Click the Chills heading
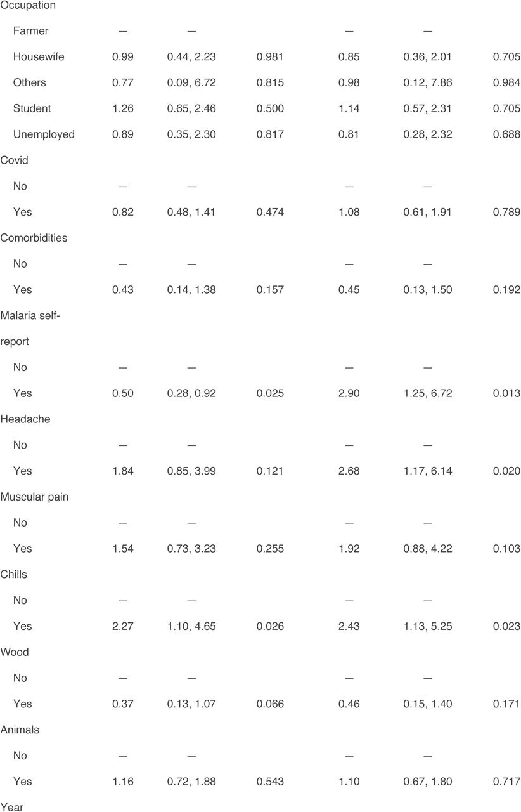This screenshot has width=521, height=812. 13,574
